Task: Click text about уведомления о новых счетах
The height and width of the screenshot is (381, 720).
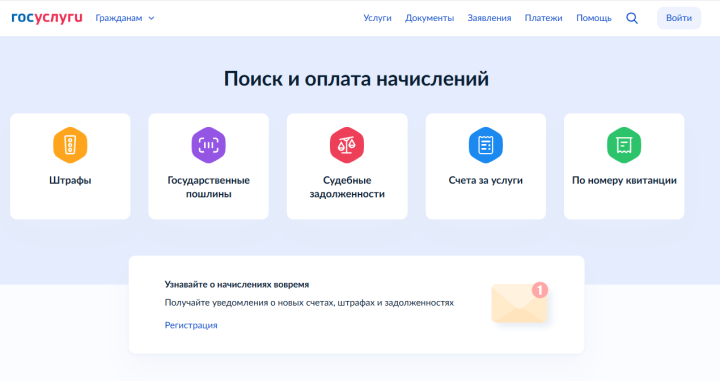Action: 309,303
